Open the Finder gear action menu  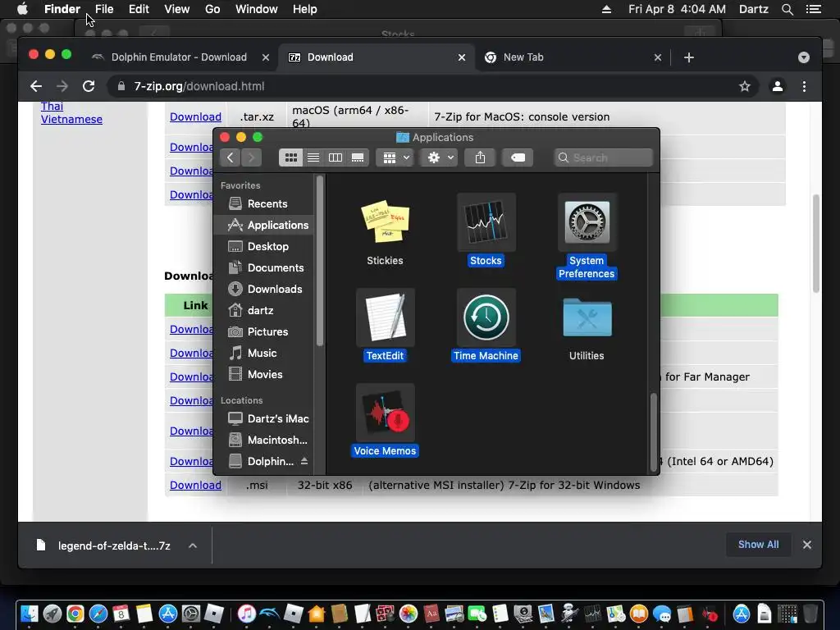pos(440,157)
